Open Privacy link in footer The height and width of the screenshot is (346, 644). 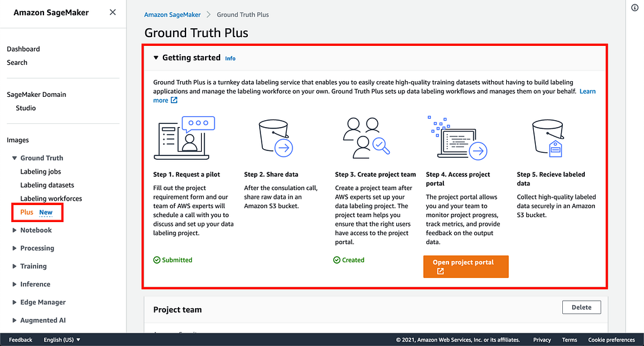click(x=541, y=340)
